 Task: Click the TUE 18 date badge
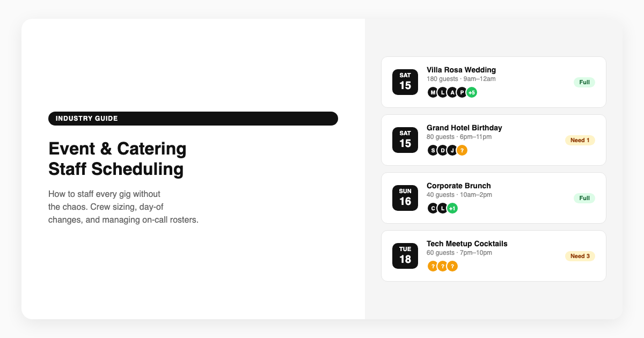(405, 256)
